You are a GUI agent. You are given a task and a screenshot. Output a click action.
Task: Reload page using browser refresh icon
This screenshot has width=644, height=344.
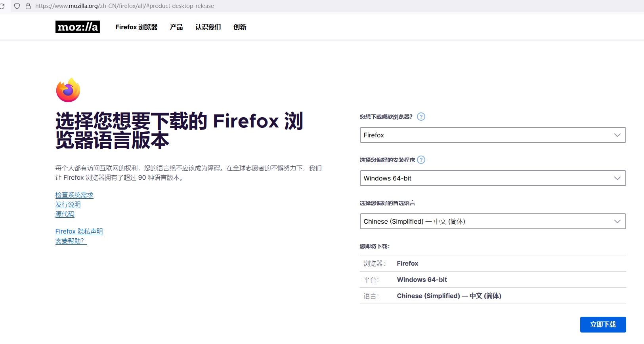pyautogui.click(x=2, y=6)
